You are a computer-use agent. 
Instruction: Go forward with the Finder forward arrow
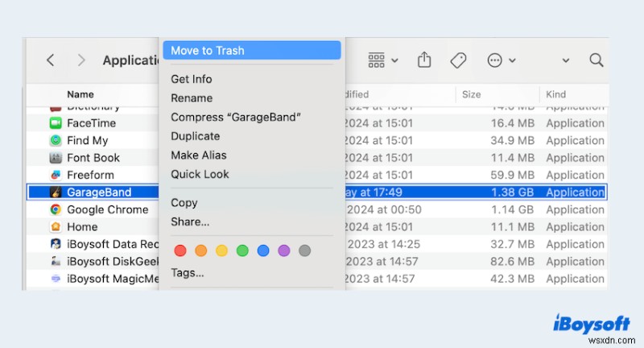81,60
